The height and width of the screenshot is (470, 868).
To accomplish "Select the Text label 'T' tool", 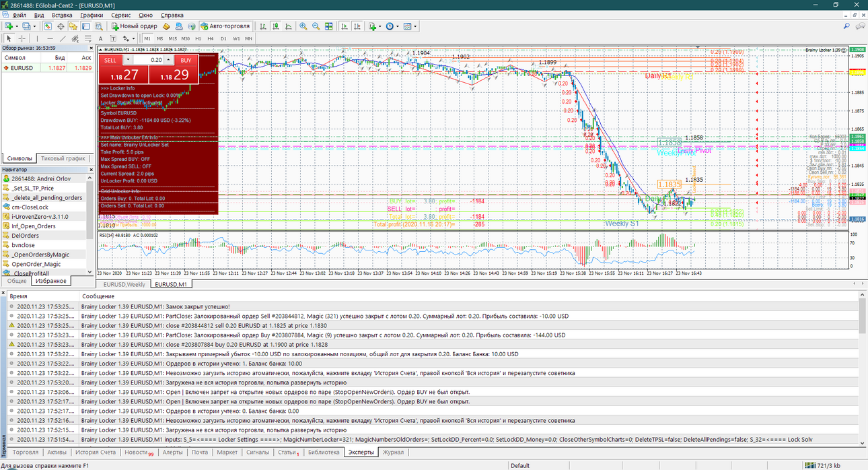I will (113, 38).
